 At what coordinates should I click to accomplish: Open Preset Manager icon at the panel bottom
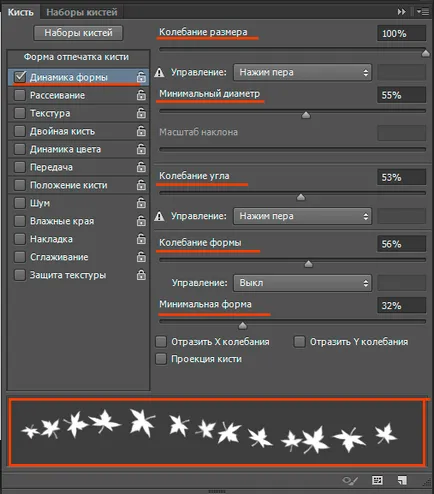[x=377, y=480]
